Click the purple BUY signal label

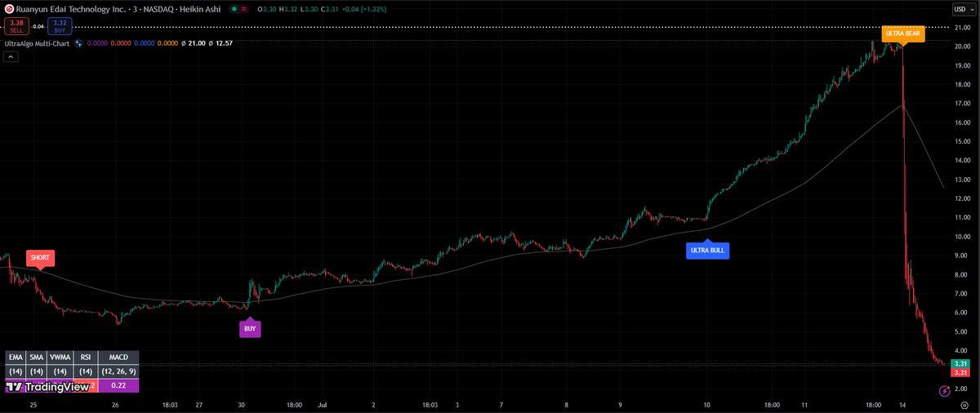pyautogui.click(x=250, y=329)
